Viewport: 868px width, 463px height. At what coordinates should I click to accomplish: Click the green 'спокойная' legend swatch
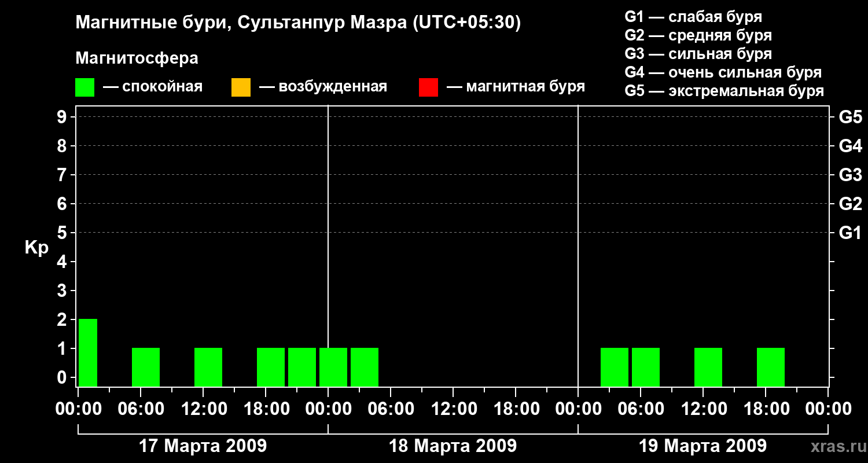[84, 87]
